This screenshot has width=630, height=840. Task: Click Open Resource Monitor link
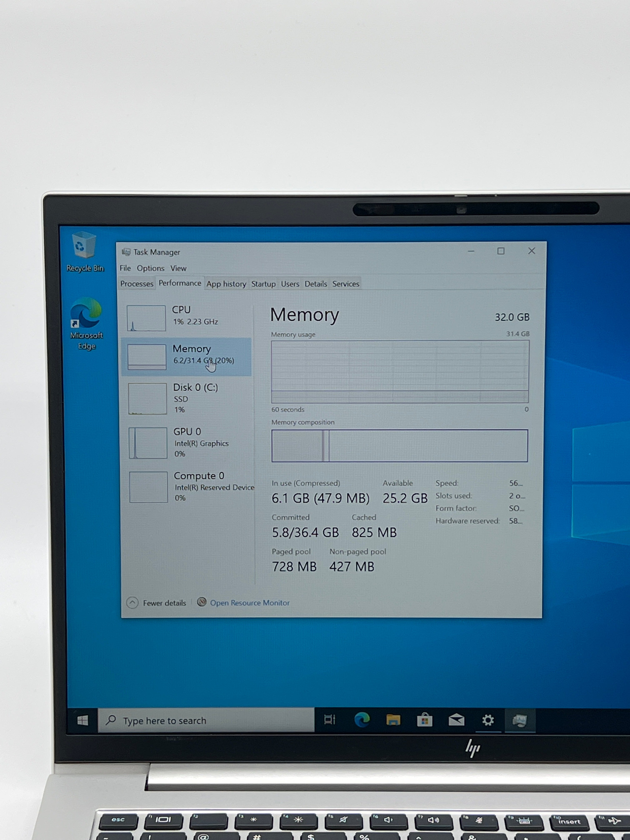coord(250,603)
